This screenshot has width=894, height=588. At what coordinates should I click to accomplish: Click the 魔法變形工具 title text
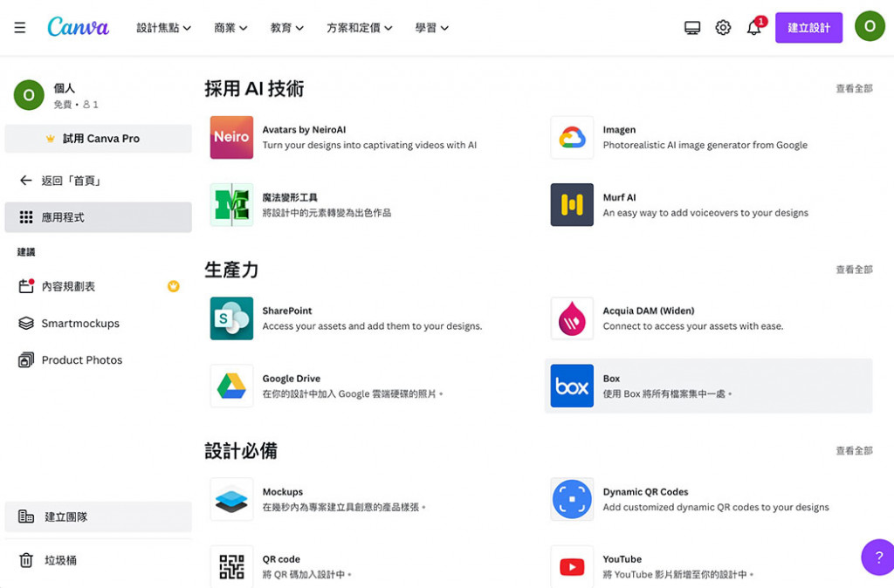(290, 197)
